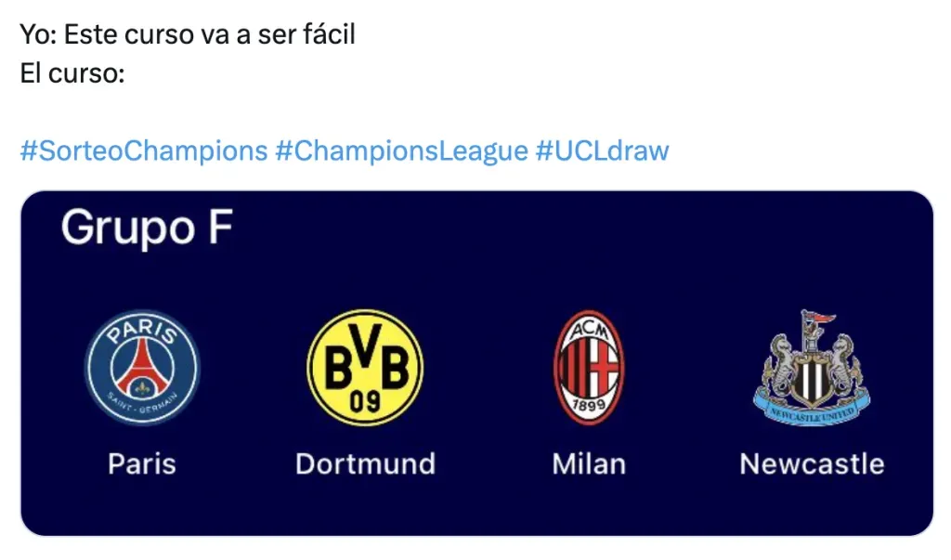Click the "Este curso va a ser fácil" text
Viewport: 951px width, 560px height.
(x=221, y=36)
